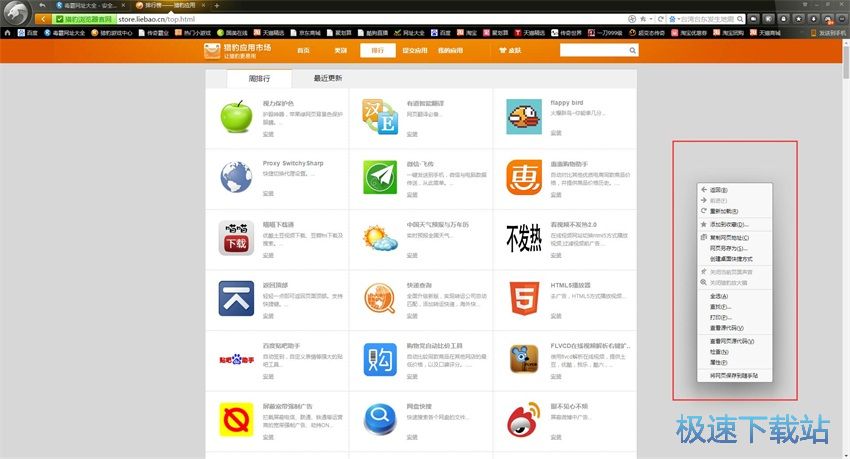Choose 重新加载 Reload in the context menu
The height and width of the screenshot is (459, 850).
click(735, 211)
